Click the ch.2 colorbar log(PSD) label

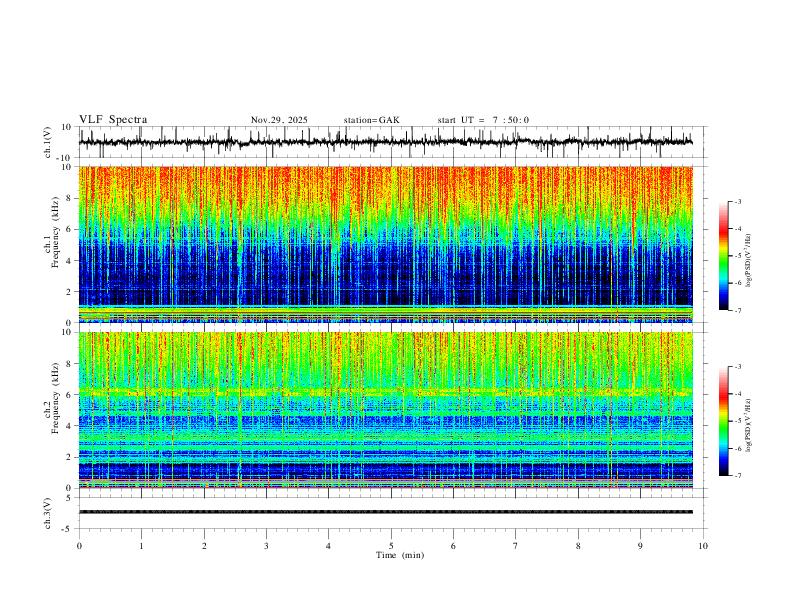tap(749, 425)
